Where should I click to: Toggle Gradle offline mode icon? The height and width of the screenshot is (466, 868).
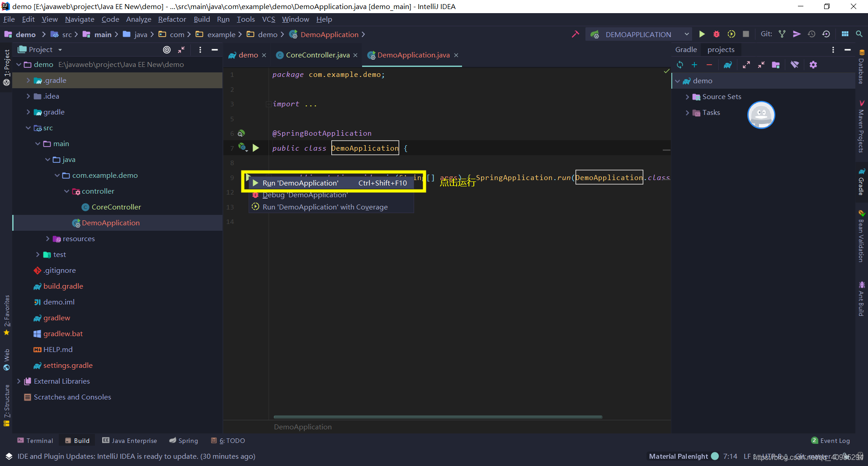(795, 65)
